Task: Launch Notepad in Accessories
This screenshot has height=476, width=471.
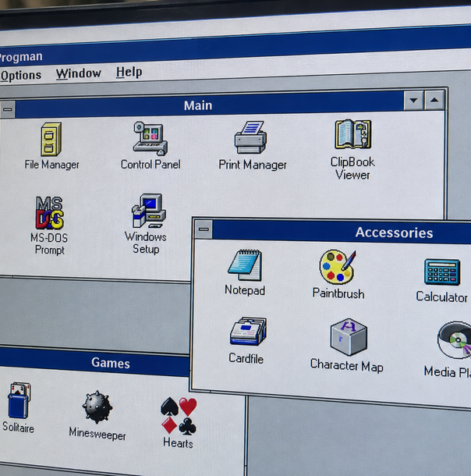Action: tap(245, 265)
